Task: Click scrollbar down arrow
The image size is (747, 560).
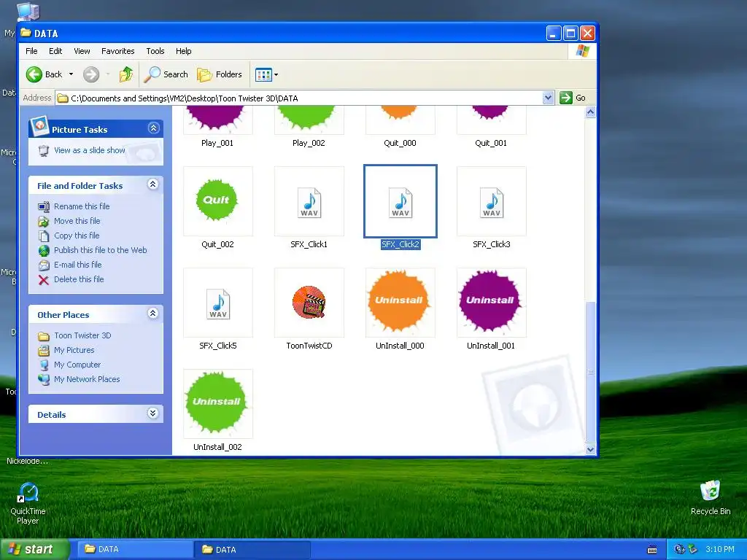Action: [590, 449]
